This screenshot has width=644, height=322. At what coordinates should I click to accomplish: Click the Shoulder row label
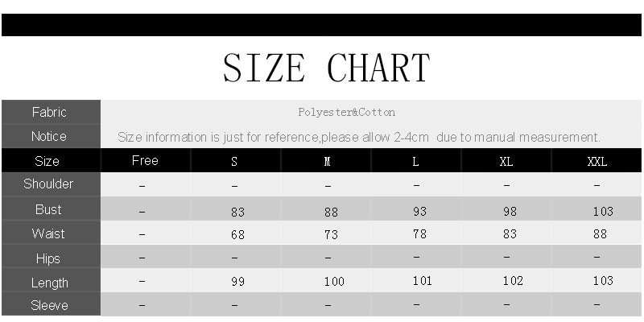[x=48, y=184]
